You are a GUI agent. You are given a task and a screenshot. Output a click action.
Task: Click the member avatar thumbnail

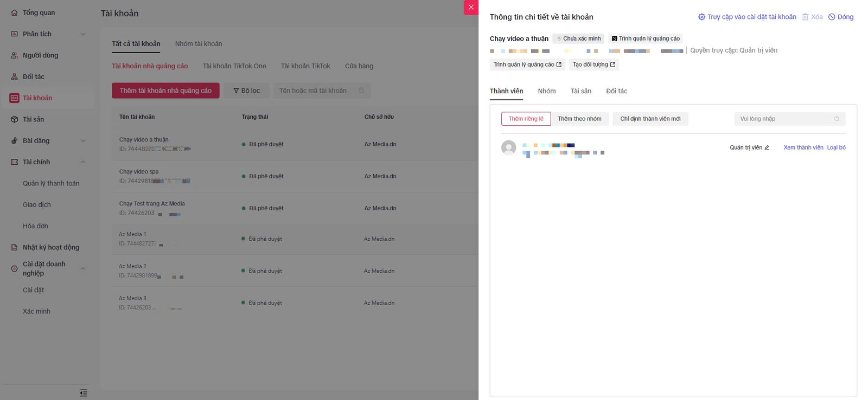click(508, 147)
